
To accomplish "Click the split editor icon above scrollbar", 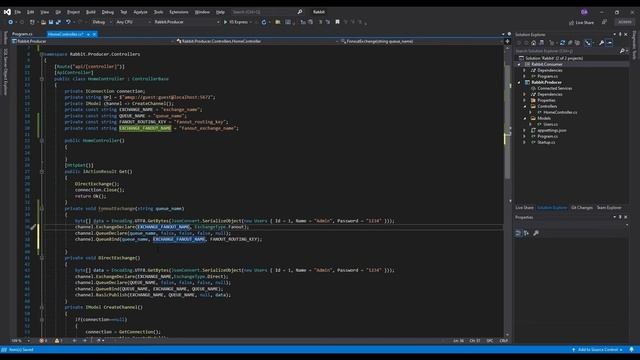I will coord(507,41).
